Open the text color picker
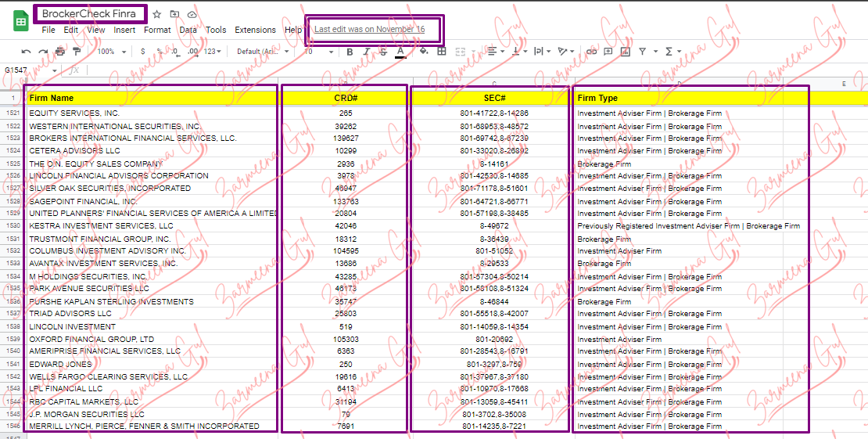This screenshot has width=868, height=439. tap(400, 52)
